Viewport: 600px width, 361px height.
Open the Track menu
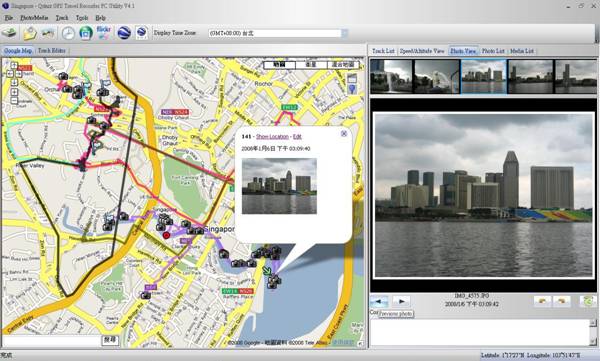pyautogui.click(x=62, y=18)
